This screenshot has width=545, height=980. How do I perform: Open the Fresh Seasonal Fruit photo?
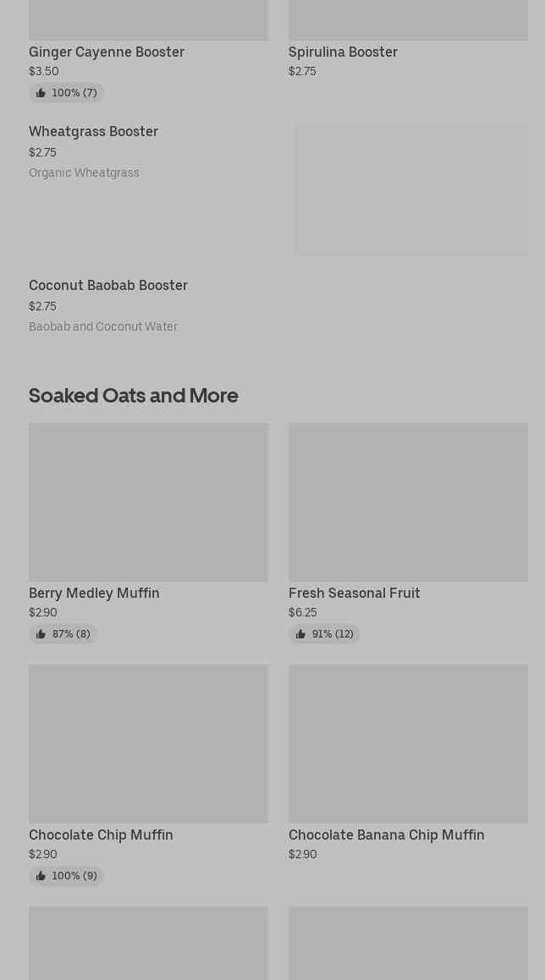pos(408,502)
